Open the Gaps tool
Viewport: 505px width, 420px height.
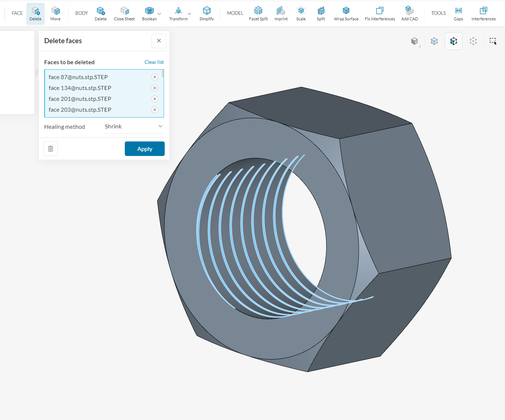click(x=458, y=13)
